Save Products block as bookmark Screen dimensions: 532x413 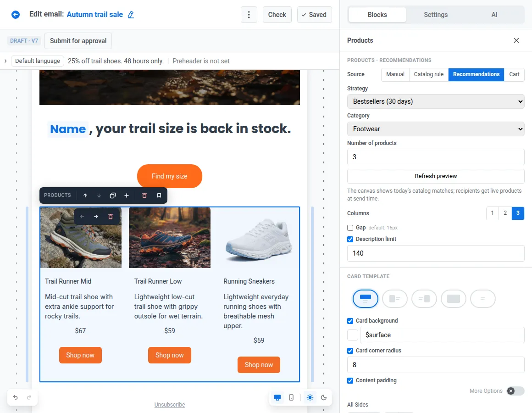coord(159,195)
